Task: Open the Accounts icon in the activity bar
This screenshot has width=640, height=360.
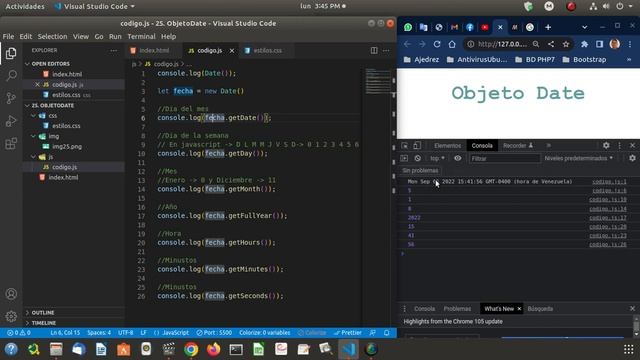Action: tap(11, 294)
